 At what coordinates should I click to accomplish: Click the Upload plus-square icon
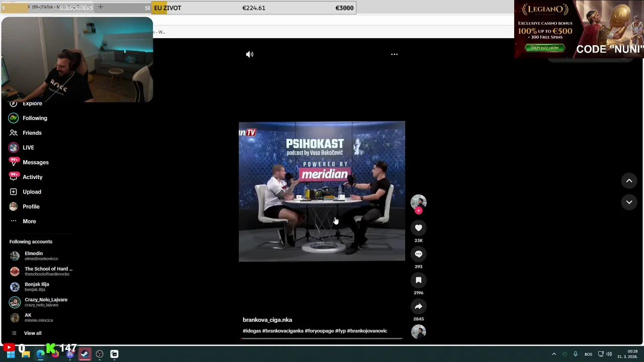(14, 192)
